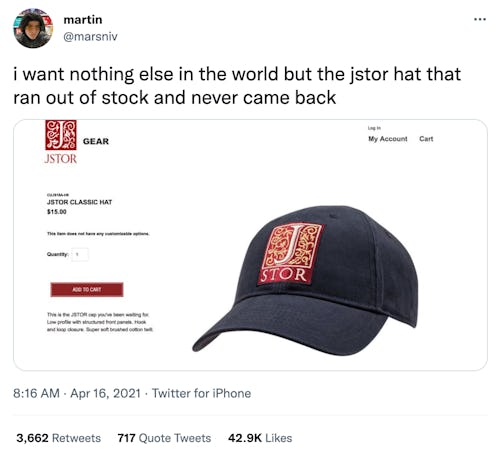Click the red Add to Cart button
The image size is (500, 458).
[x=87, y=289]
